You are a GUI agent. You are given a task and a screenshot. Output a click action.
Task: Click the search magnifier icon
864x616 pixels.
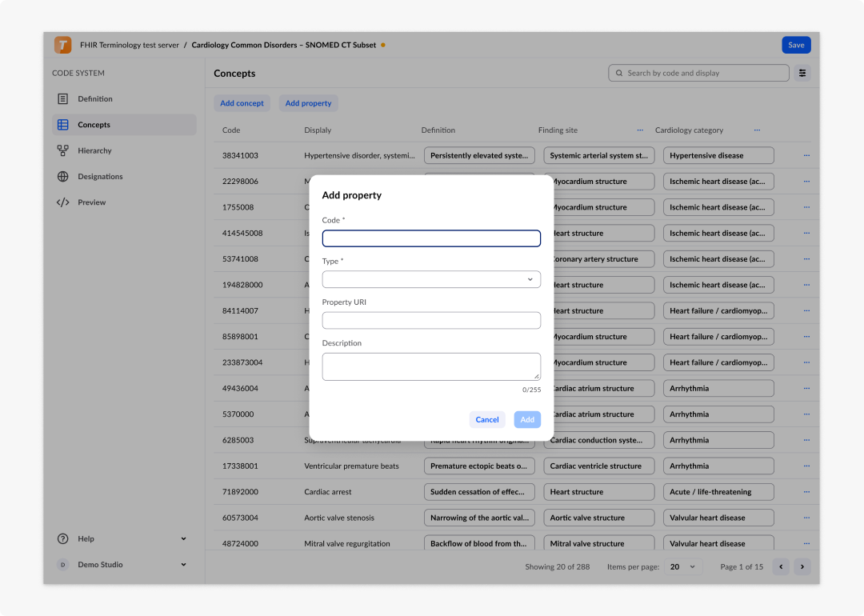pos(618,73)
